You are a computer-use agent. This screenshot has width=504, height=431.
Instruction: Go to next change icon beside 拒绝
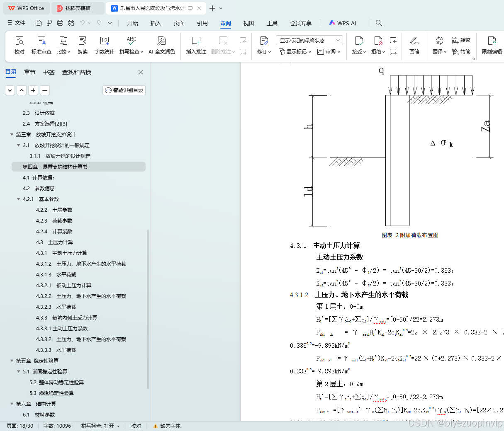pyautogui.click(x=393, y=52)
